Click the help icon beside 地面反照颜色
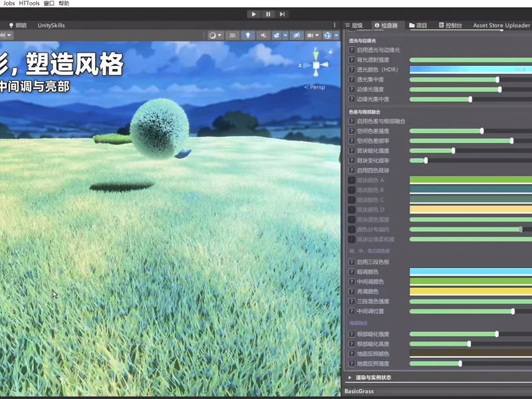Screen dimensions: 532x399 coord(352,354)
